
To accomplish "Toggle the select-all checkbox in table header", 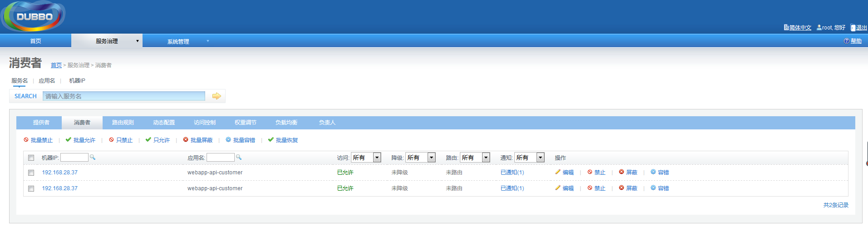I will 31,158.
